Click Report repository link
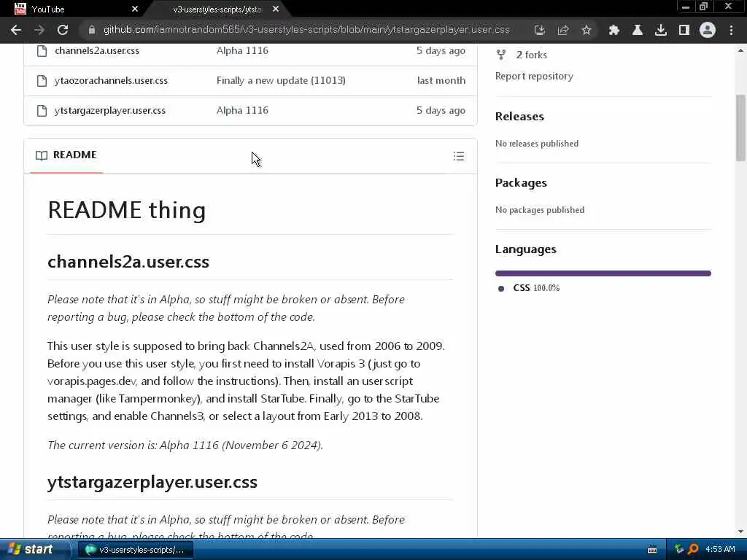747x560 pixels. coord(534,76)
